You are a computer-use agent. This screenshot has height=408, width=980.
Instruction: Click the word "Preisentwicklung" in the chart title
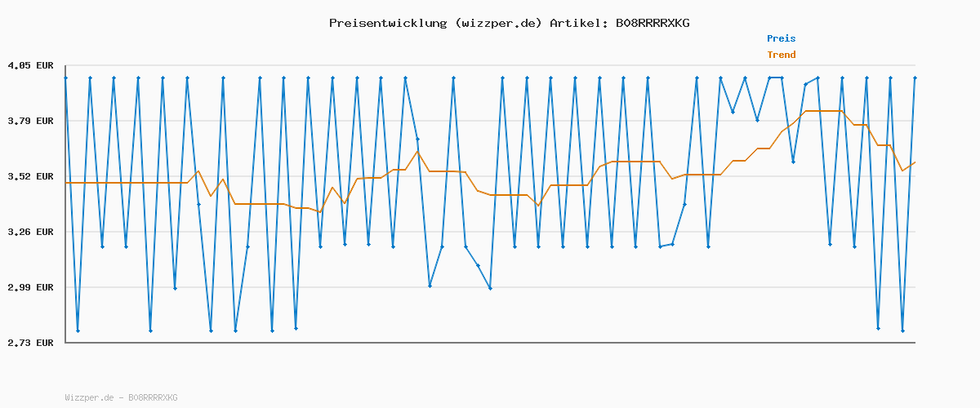pyautogui.click(x=385, y=23)
